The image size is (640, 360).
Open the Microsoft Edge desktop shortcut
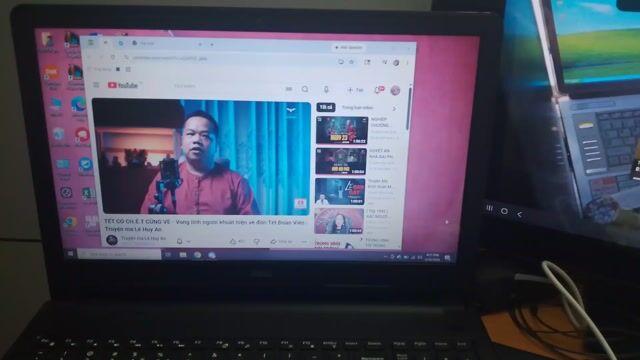(x=79, y=105)
